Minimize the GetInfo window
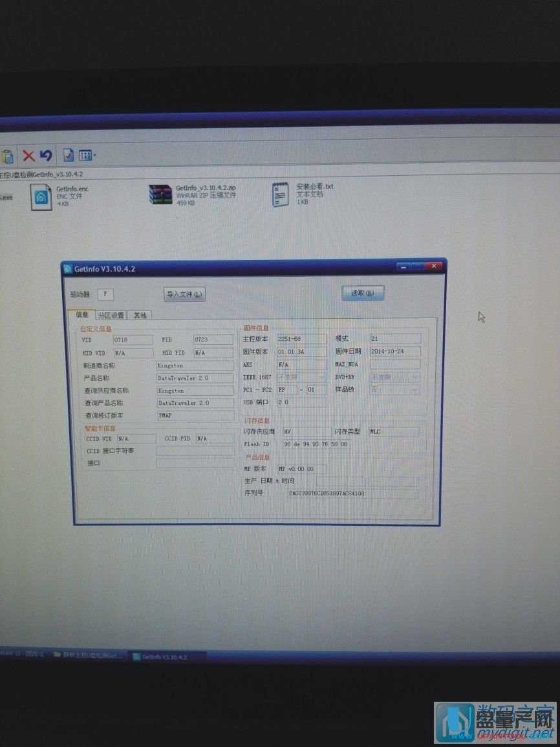This screenshot has width=560, height=747. click(x=403, y=267)
